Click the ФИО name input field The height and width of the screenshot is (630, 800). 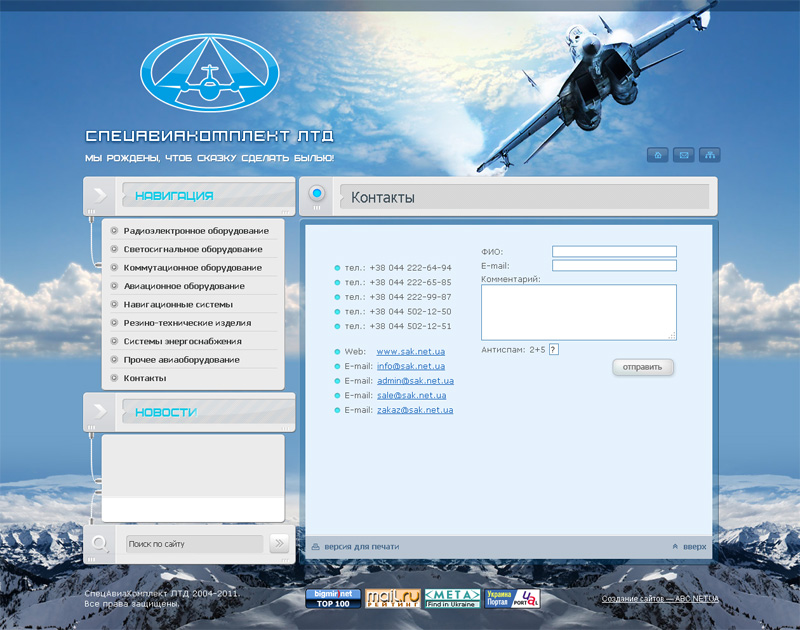(x=614, y=251)
